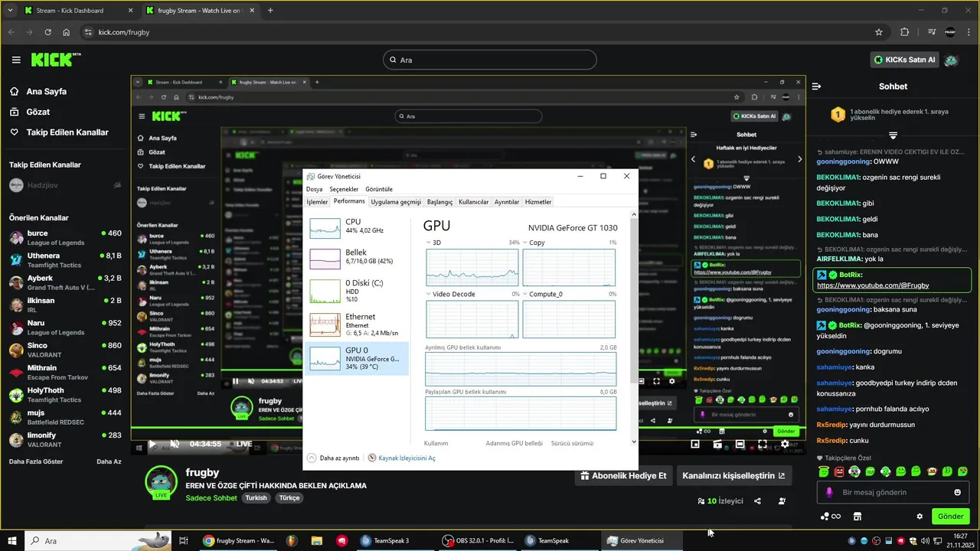Go to Chrome home button

(67, 32)
